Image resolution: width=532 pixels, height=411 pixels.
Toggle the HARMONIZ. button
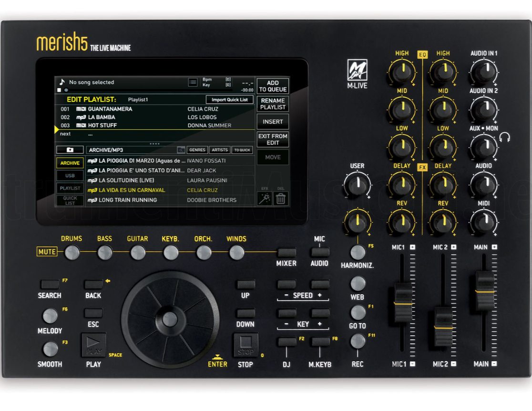pyautogui.click(x=358, y=252)
